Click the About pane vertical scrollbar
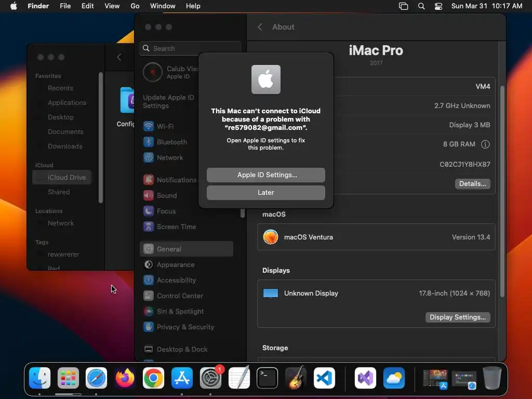 pos(502,192)
